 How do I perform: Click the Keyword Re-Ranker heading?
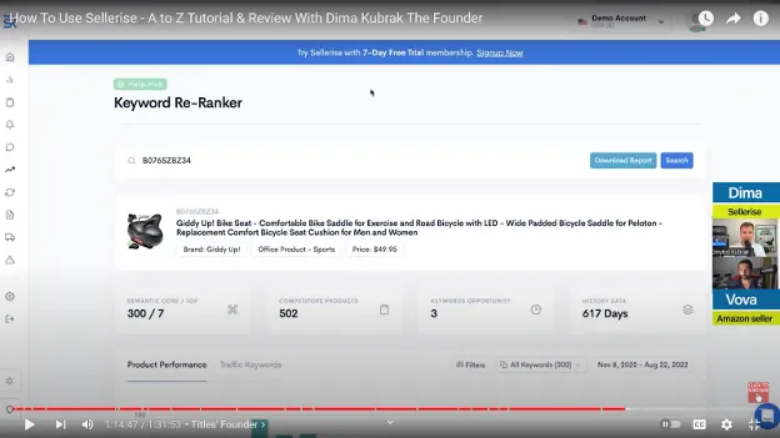[178, 103]
